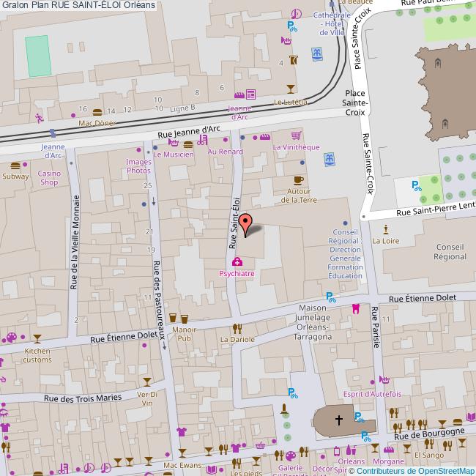Click La Vinithèque shopping cart icon

pos(296,136)
